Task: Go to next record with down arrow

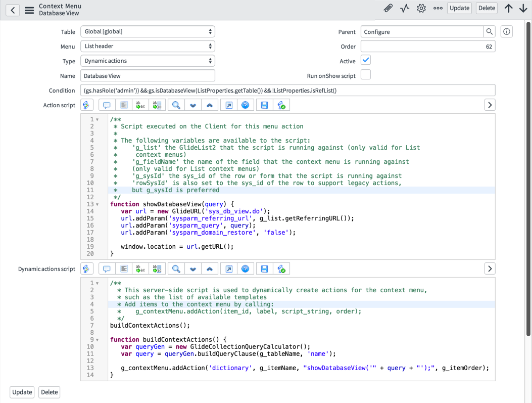Action: [523, 8]
